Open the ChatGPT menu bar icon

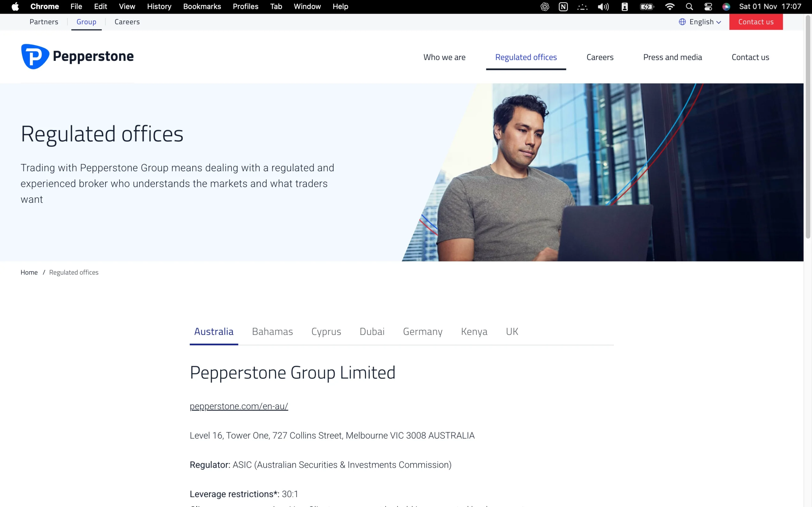pos(545,6)
